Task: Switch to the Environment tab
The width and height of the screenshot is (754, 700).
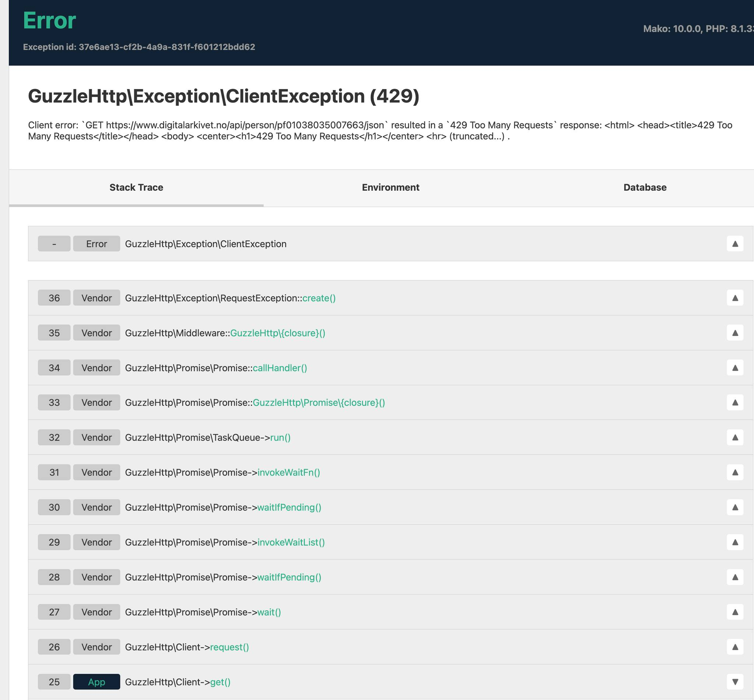Action: (x=390, y=187)
